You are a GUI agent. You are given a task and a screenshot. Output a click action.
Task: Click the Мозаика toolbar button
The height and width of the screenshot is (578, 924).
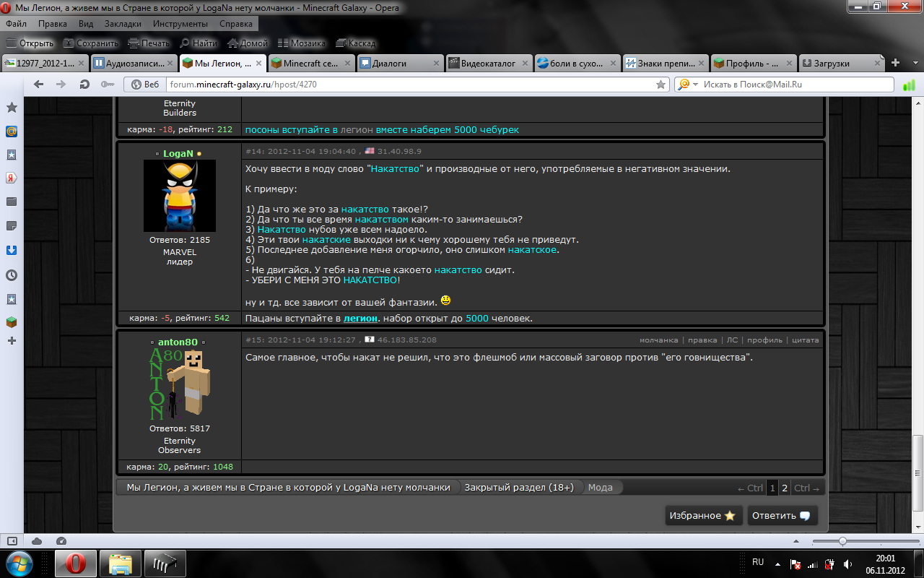point(300,43)
